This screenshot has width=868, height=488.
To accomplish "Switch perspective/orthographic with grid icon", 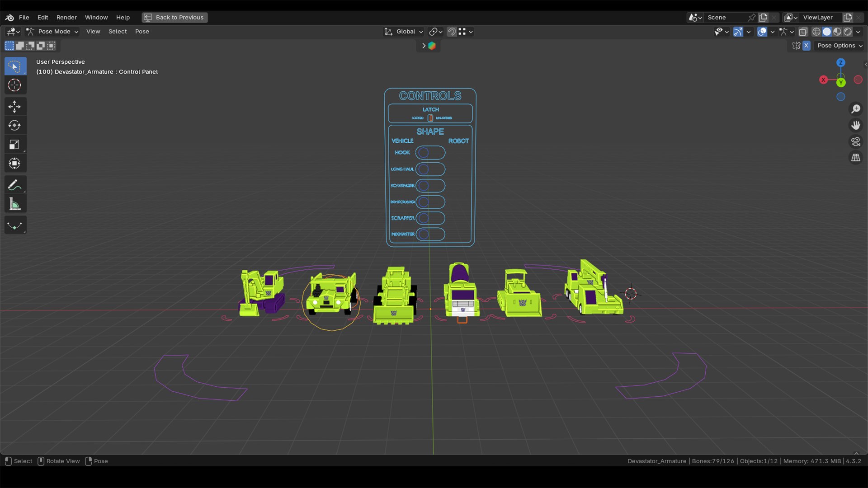I will click(856, 158).
